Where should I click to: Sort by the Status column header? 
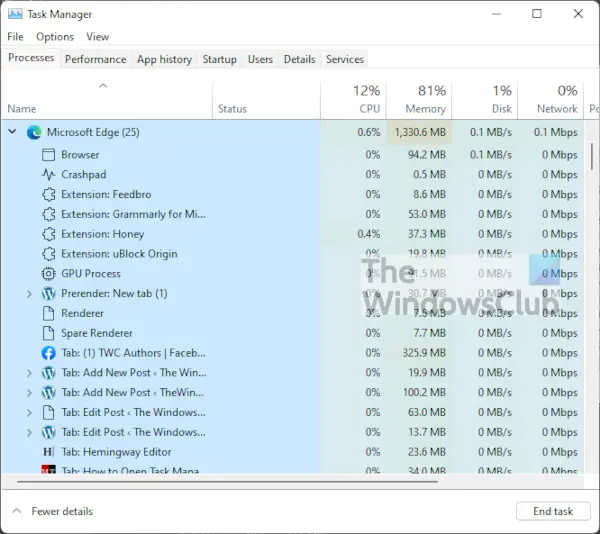[x=266, y=100]
